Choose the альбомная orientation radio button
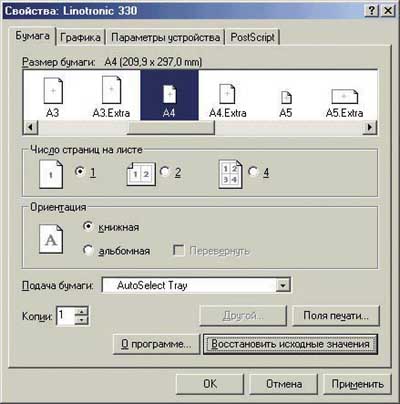Screen dimensions: 400x404 click(88, 250)
